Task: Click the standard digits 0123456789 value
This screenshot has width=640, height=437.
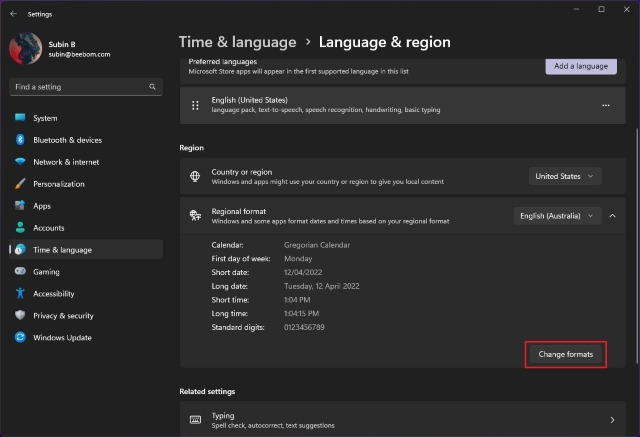Action: point(304,327)
